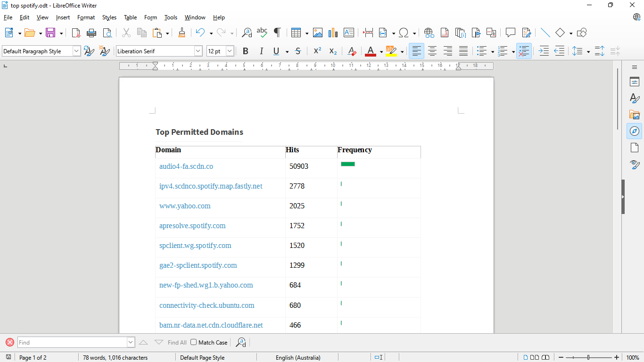
Task: Open Find history dropdown
Action: coord(131,342)
